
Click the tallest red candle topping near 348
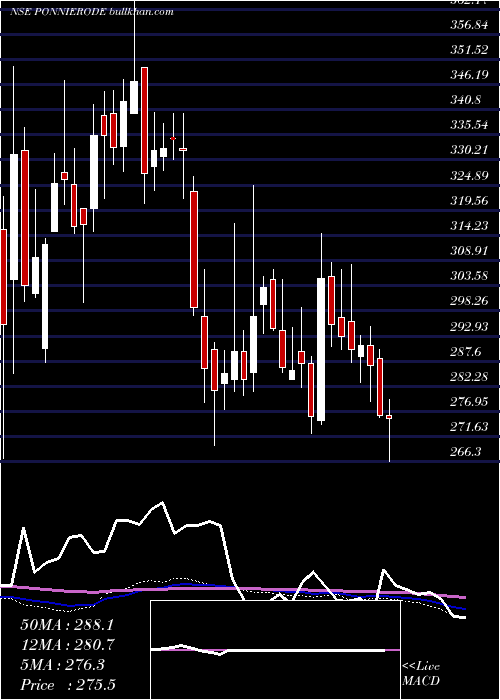pyautogui.click(x=144, y=121)
